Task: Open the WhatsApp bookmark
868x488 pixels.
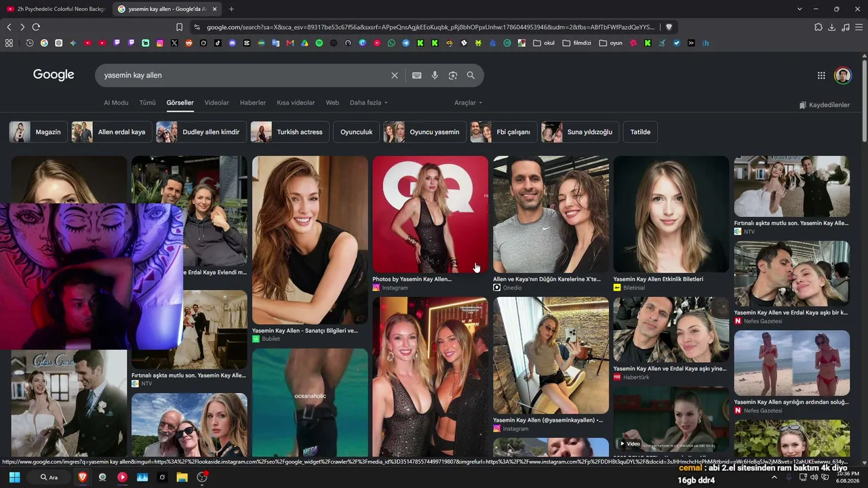Action: [x=391, y=43]
